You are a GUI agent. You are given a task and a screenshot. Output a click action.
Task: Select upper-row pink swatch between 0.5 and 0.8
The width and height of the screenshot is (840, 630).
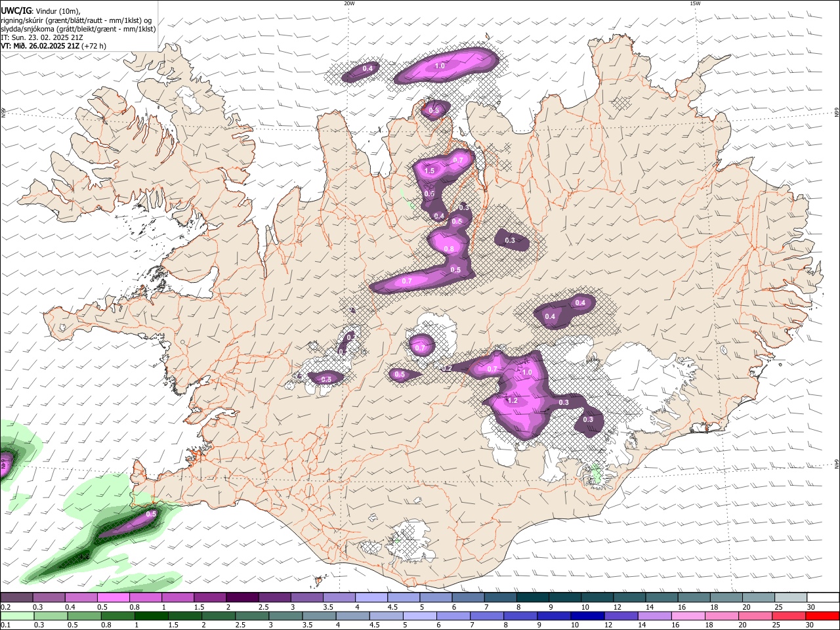(113, 598)
